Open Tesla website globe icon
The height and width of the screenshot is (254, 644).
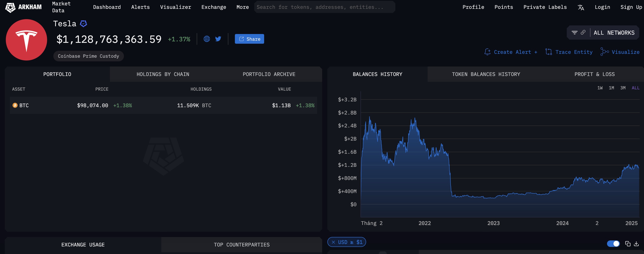[207, 39]
